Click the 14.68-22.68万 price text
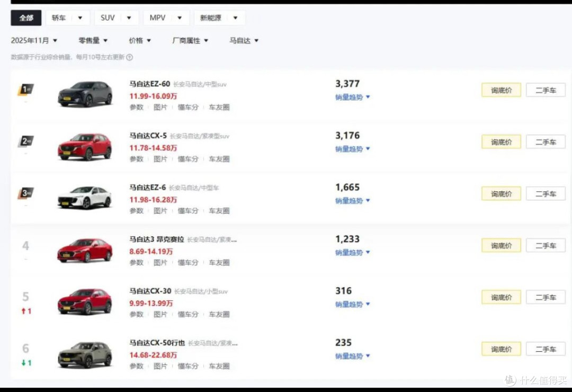 [x=153, y=355]
